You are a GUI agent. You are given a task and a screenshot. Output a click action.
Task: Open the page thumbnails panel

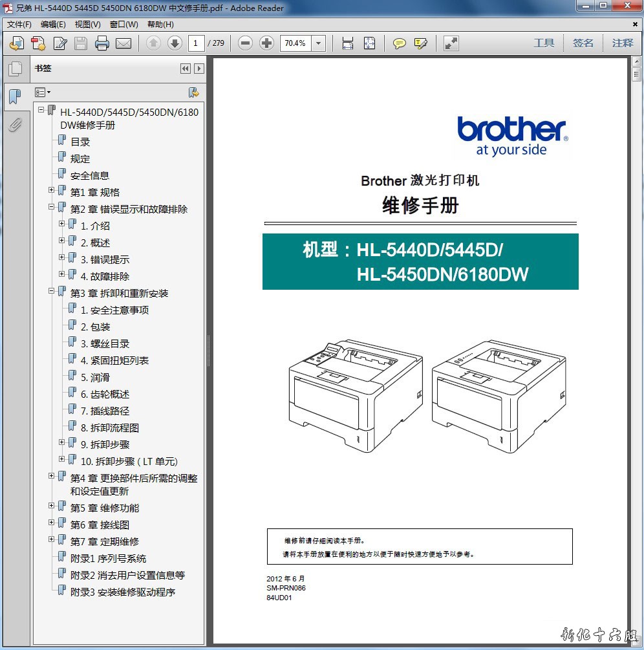[15, 69]
